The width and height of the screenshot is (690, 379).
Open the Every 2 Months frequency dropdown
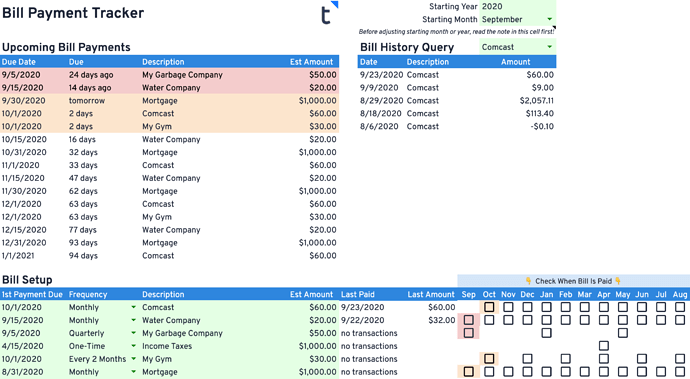[x=133, y=359]
